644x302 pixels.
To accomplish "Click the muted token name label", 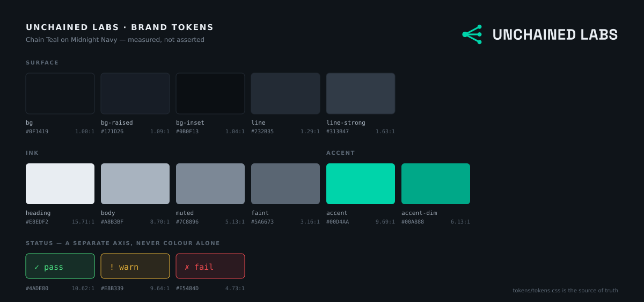I will 185,213.
